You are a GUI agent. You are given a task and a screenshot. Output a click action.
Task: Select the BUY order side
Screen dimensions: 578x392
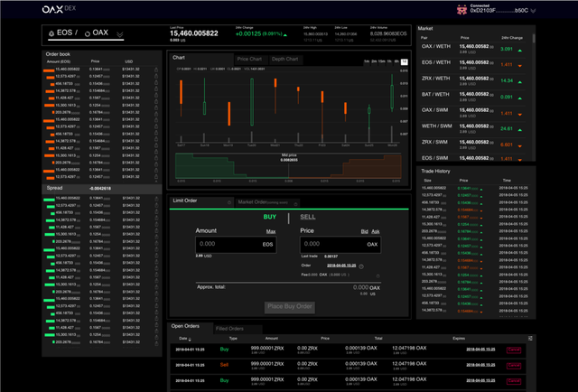(269, 217)
